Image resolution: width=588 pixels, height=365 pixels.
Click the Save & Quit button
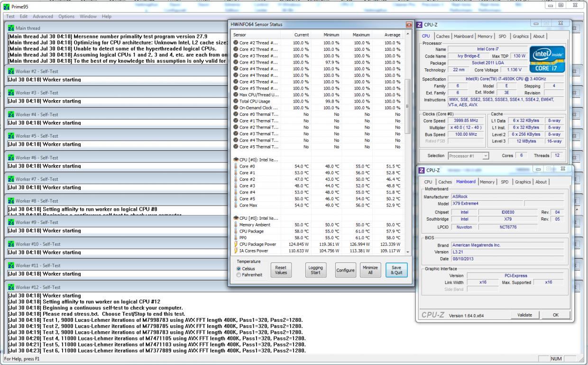(396, 271)
